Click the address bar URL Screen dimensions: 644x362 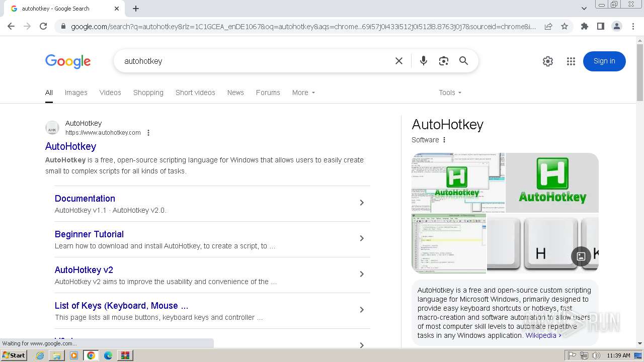[303, 26]
